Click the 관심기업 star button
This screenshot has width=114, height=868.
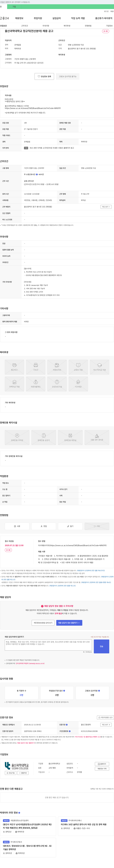(x=10, y=773)
